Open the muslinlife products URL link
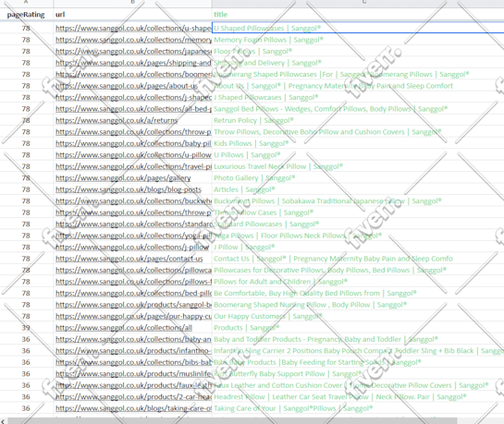The image size is (504, 424). (x=133, y=374)
